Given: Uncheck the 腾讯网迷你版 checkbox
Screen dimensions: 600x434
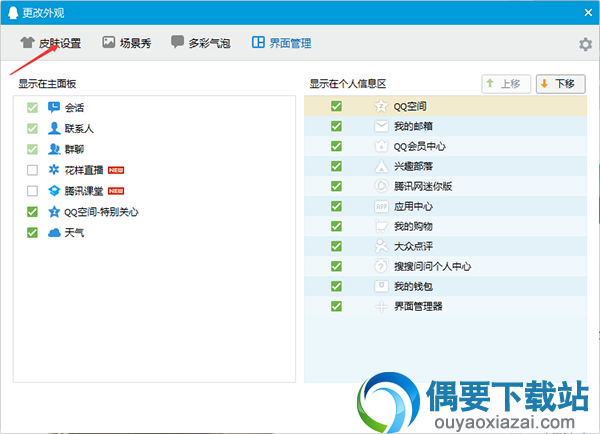Looking at the screenshot, I should tap(336, 186).
